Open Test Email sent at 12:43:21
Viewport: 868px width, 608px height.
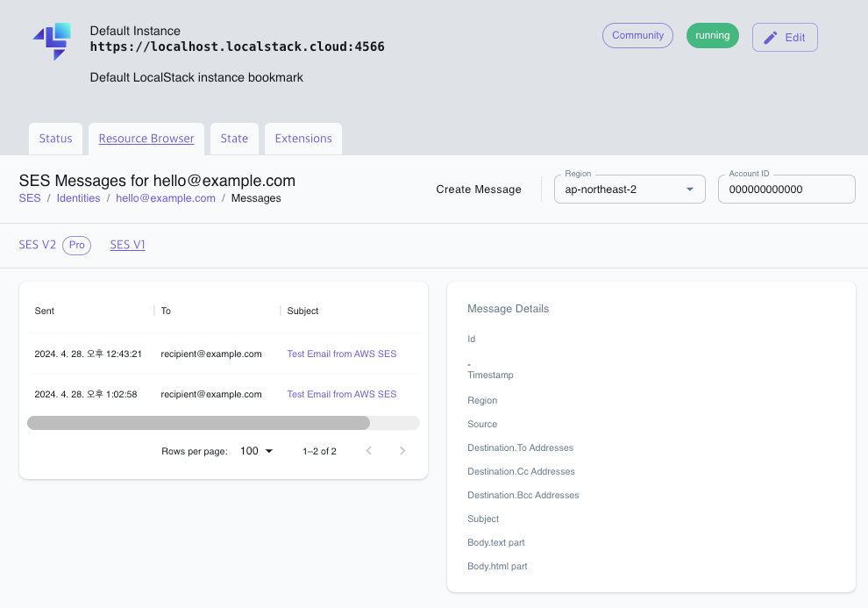(x=342, y=354)
